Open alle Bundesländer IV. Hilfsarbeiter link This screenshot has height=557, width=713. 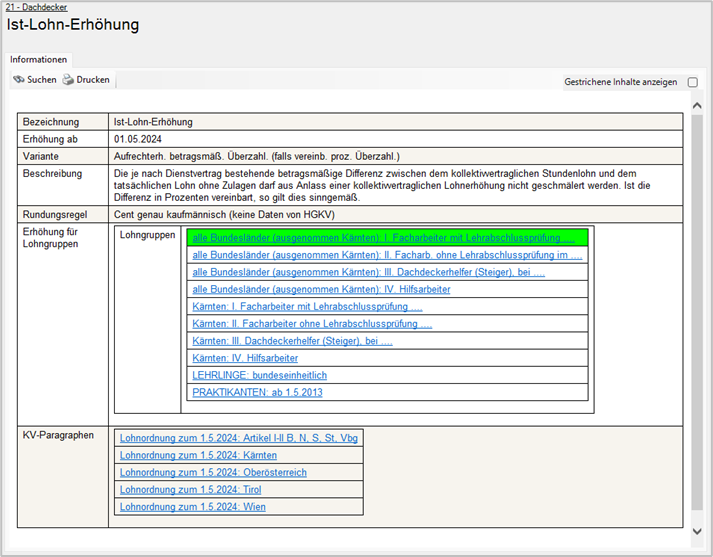point(321,289)
